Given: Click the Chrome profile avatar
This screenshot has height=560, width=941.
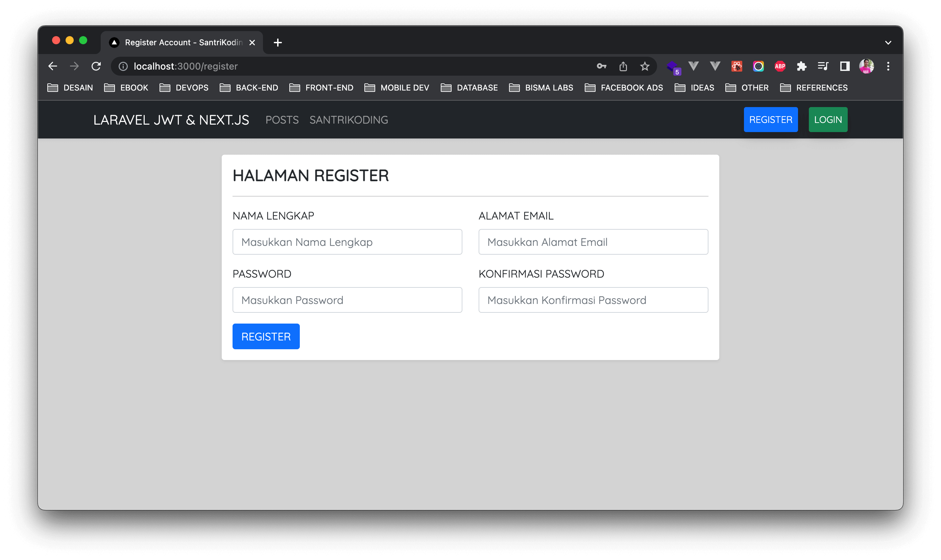Looking at the screenshot, I should pos(866,67).
